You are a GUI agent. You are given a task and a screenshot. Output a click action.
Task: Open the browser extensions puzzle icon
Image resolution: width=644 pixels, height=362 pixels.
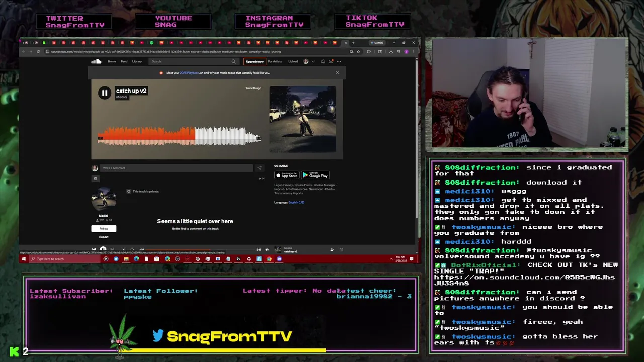pyautogui.click(x=369, y=51)
